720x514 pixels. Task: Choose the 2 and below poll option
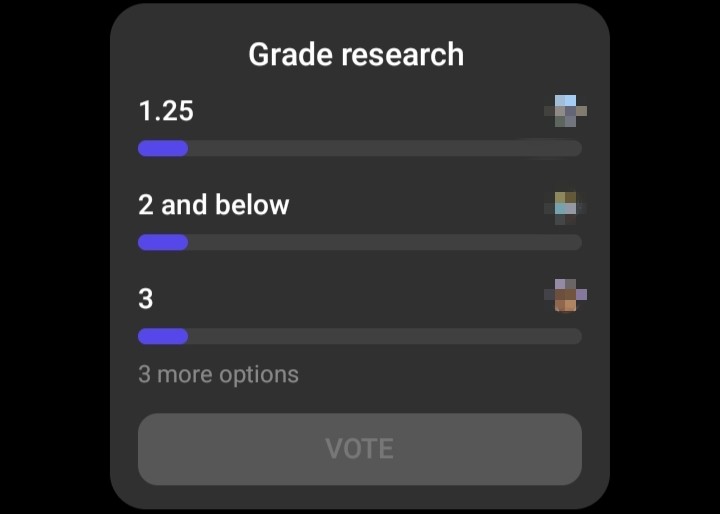[x=214, y=205]
